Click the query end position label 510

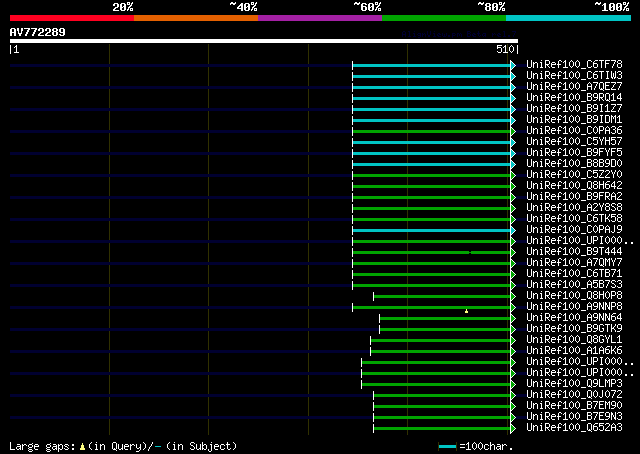[505, 49]
